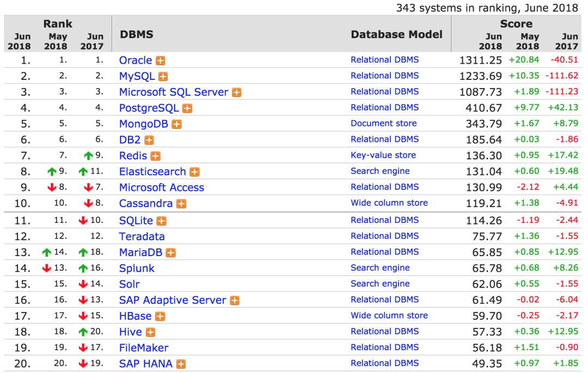
Task: Open the Microsoft Access link
Action: pyautogui.click(x=161, y=188)
